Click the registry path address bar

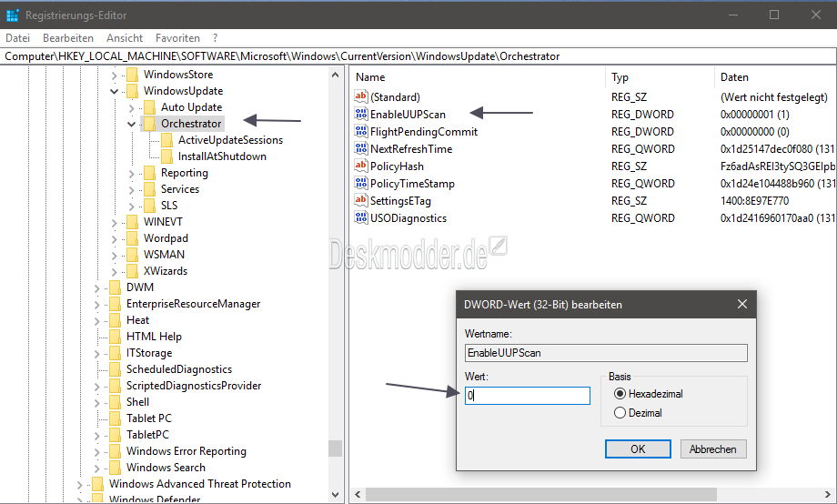tap(418, 56)
